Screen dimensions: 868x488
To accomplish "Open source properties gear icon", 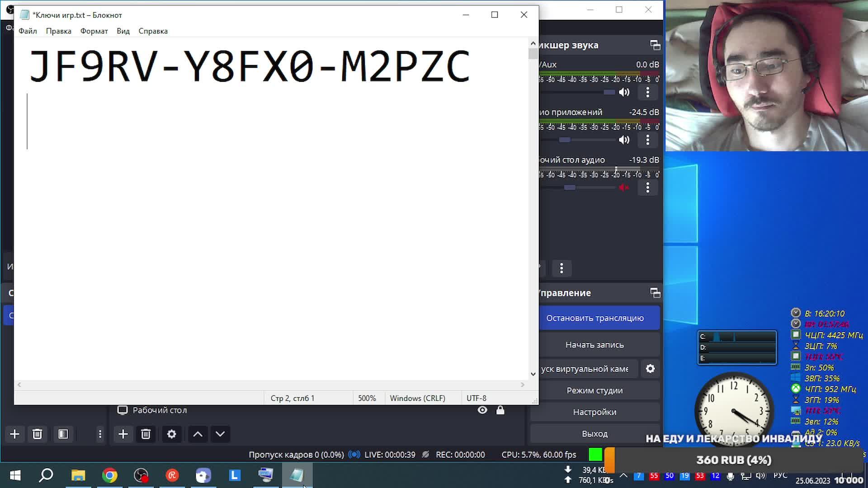I will [x=171, y=434].
